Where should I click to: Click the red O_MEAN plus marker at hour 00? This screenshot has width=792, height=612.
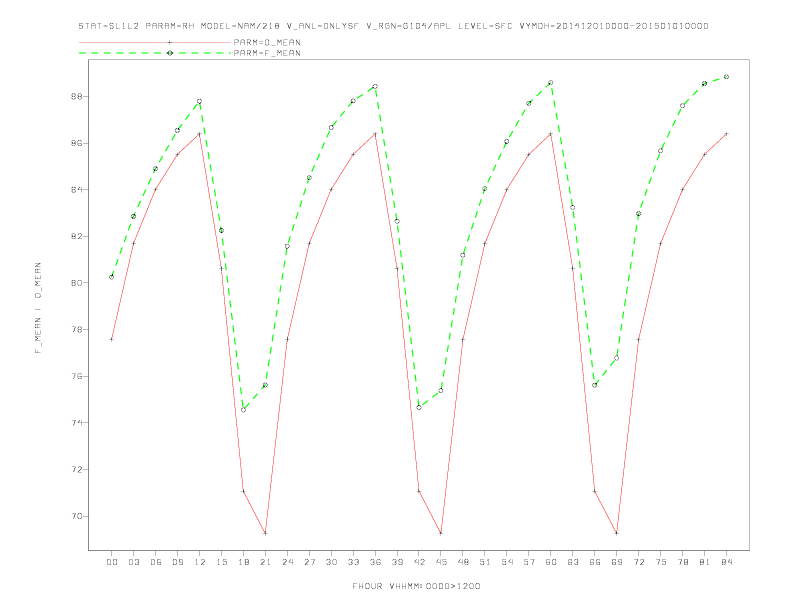click(112, 339)
